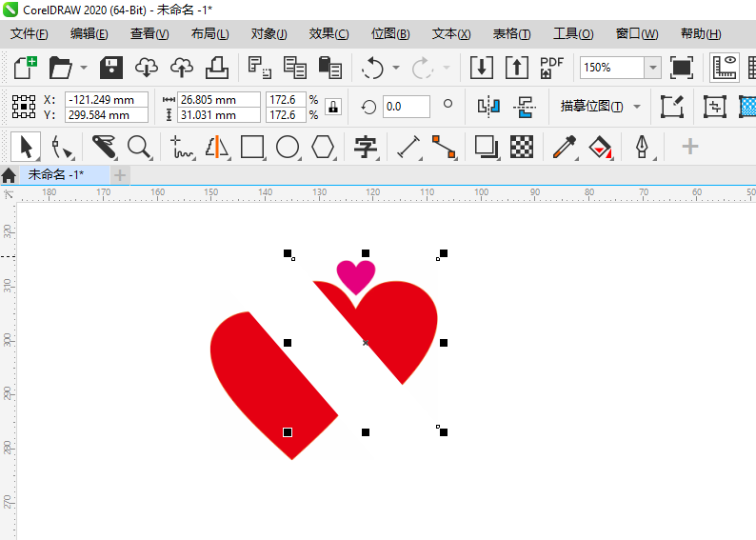Publish to PDF icon

click(551, 68)
